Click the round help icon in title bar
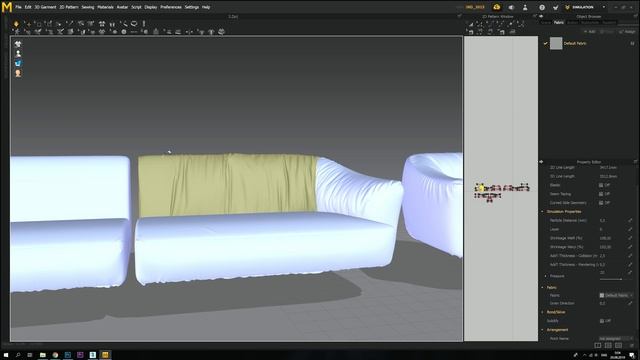The height and width of the screenshot is (360, 640). coord(542,7)
